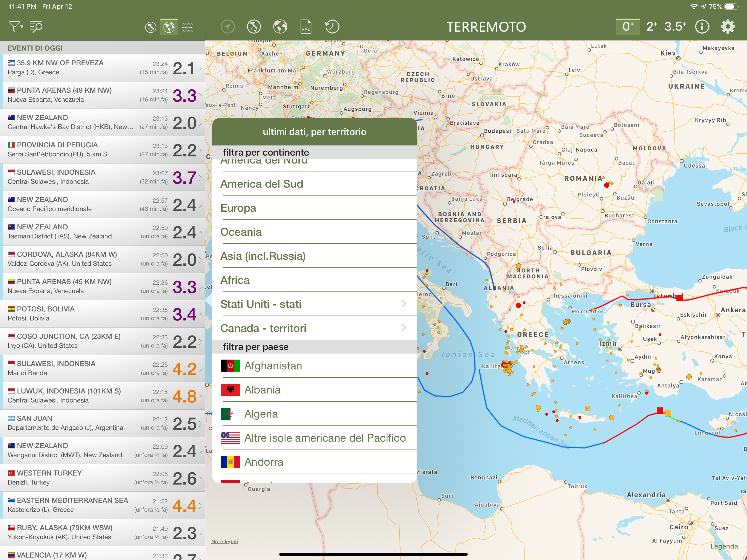Screen dimensions: 747x560
Task: Open the Legenda link
Action: point(724,546)
